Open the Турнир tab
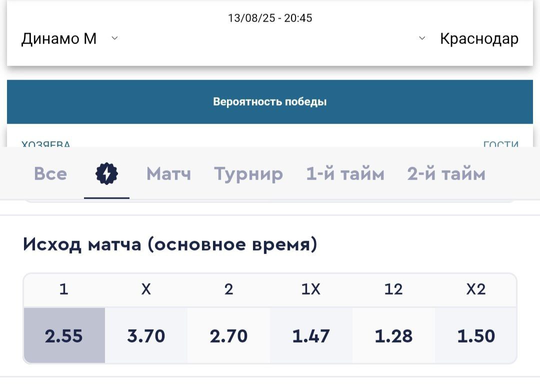Screen dimensions: 540x392 pos(248,174)
